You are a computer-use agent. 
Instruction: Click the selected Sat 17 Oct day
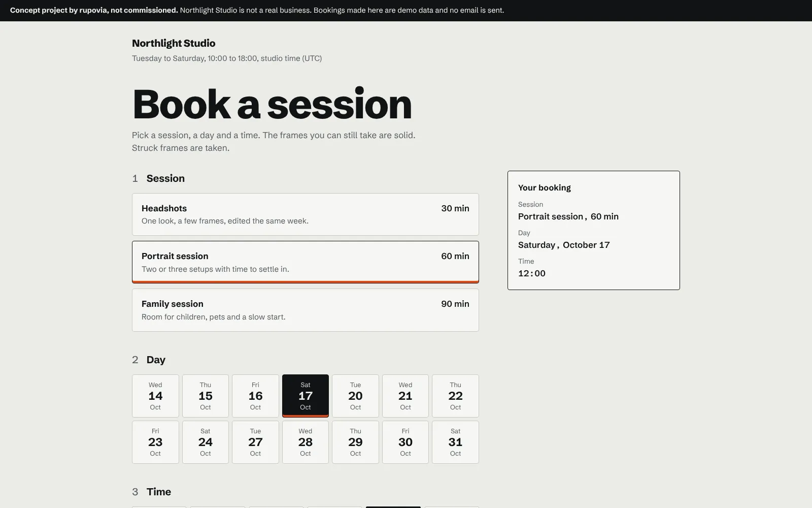click(x=306, y=396)
